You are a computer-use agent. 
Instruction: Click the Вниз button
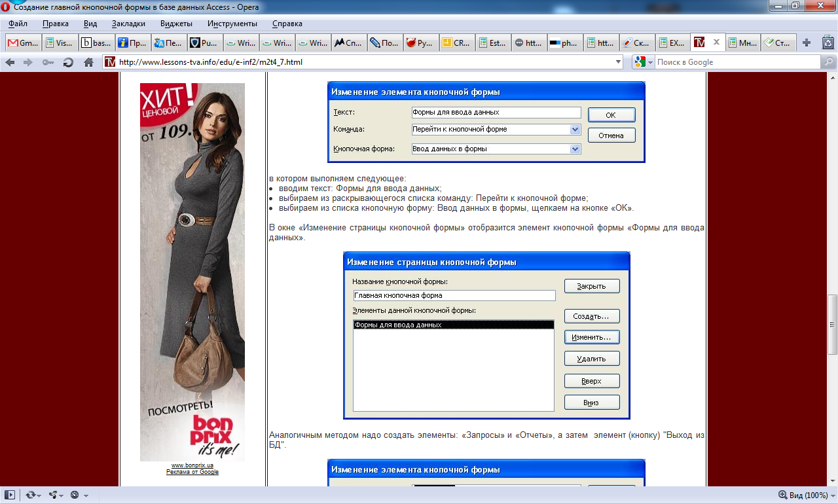592,403
